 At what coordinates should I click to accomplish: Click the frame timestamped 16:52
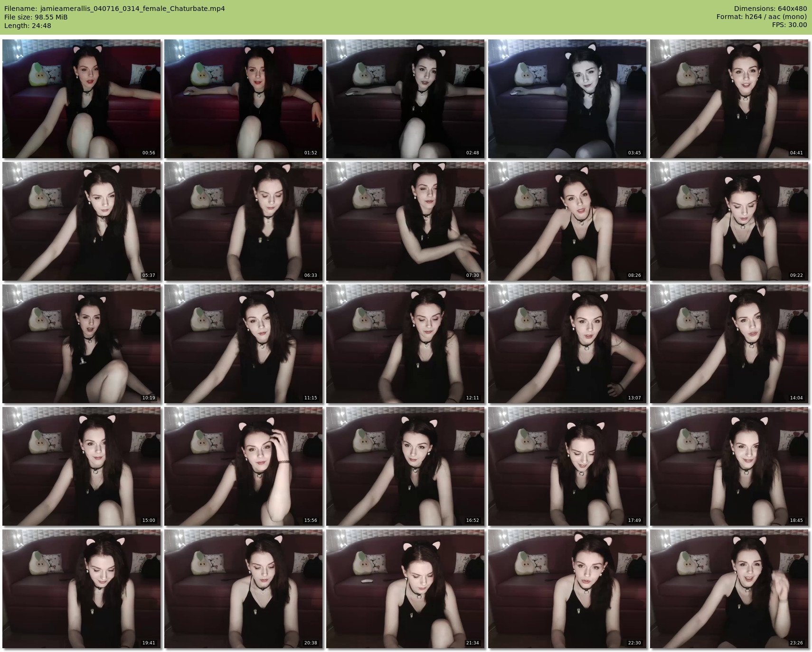405,466
